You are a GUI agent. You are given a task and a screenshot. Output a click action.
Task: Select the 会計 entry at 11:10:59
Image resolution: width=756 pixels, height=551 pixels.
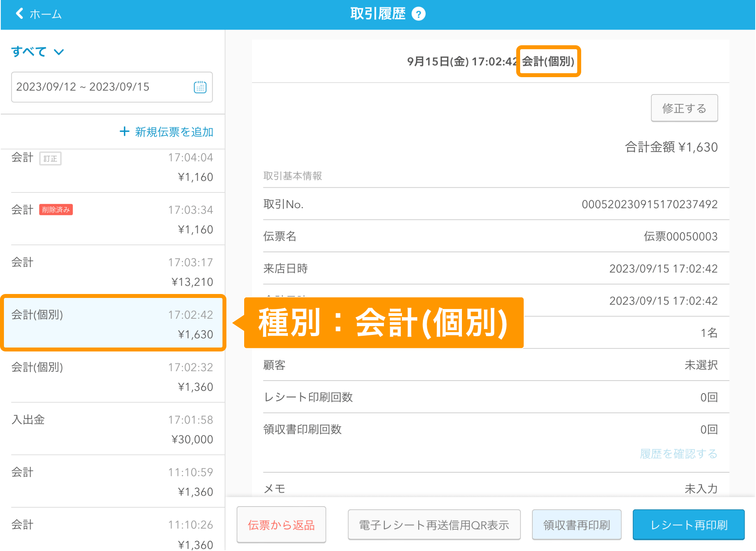click(x=113, y=481)
